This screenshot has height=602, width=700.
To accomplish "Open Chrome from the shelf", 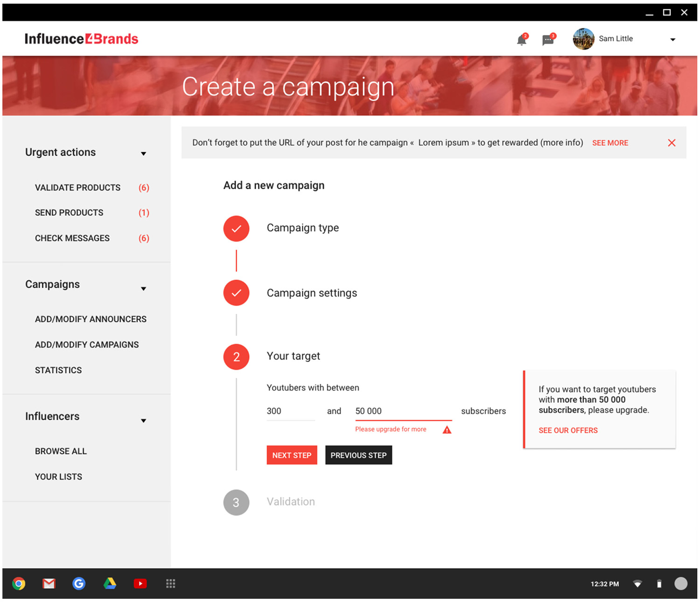I will click(x=19, y=584).
